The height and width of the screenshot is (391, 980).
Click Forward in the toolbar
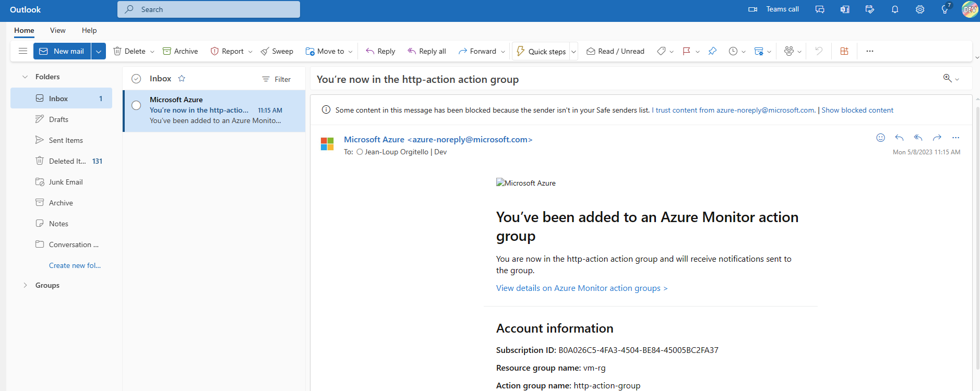coord(477,51)
